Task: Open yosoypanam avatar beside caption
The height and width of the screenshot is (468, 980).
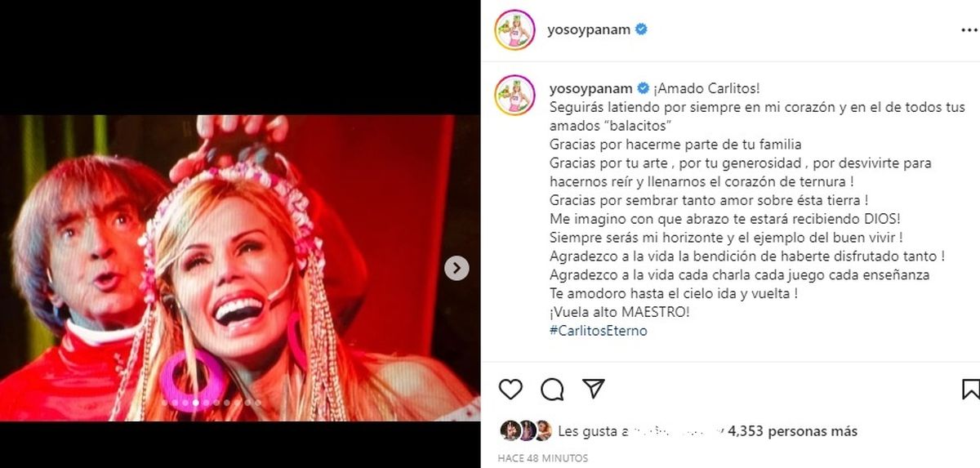Action: point(514,95)
